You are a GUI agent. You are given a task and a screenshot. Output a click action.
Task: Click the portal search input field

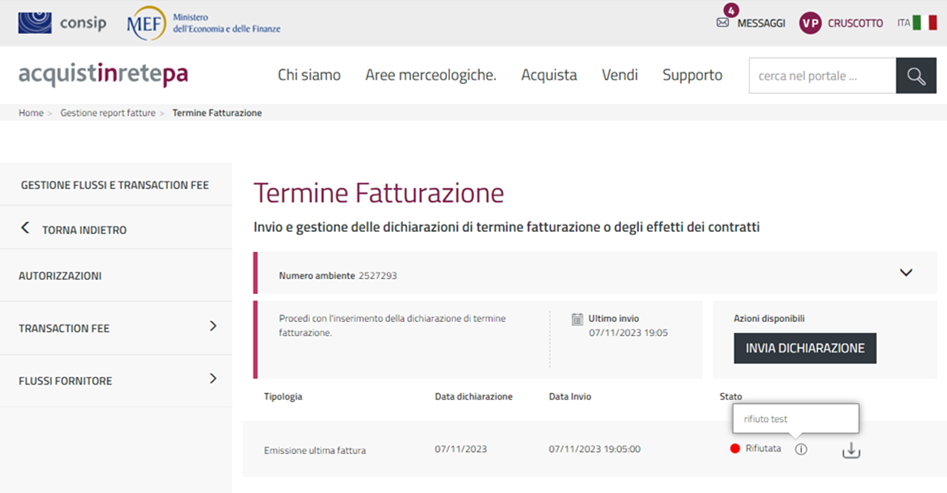click(x=821, y=76)
